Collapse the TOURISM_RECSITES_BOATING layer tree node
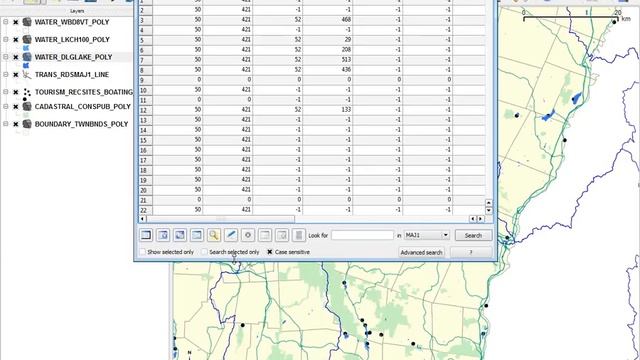640x360 pixels. tap(6, 92)
